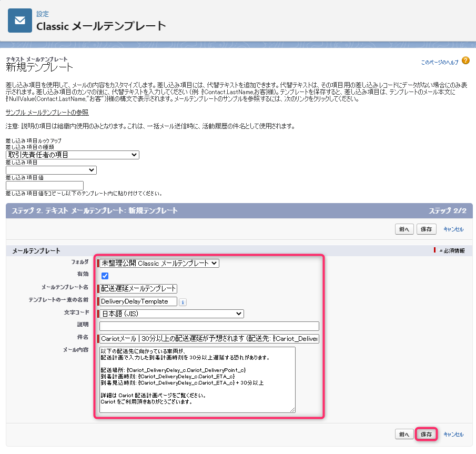Image resolution: width=476 pixels, height=454 pixels.
Task: Click the top 前へ button
Action: [404, 229]
